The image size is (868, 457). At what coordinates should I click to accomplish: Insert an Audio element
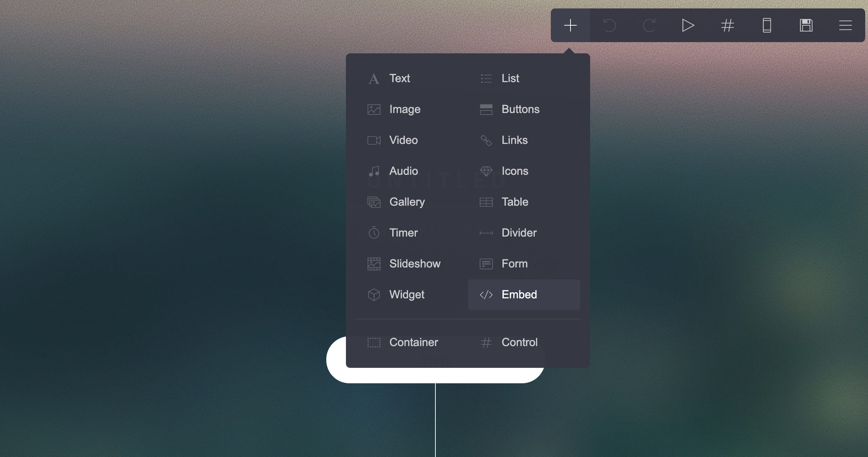tap(412, 171)
